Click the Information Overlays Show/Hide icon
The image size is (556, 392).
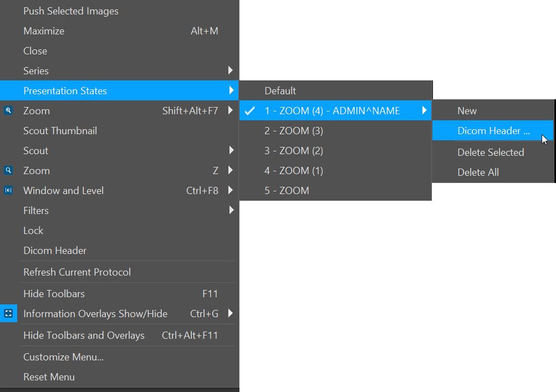tap(8, 313)
